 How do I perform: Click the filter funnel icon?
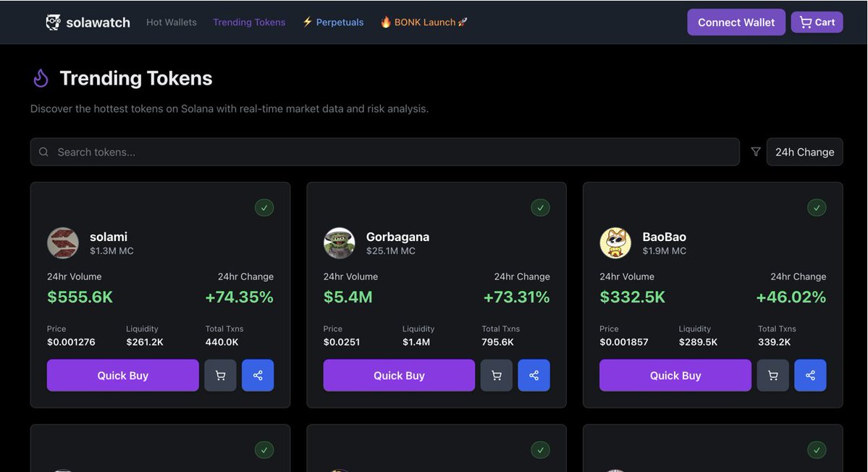(x=756, y=151)
